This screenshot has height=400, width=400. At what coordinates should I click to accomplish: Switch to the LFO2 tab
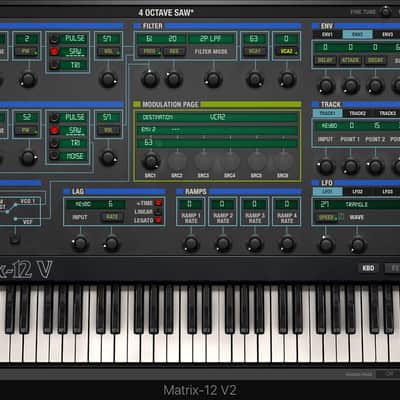(357, 192)
